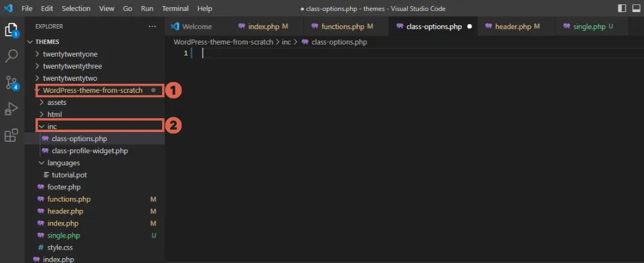The width and height of the screenshot is (644, 263).
Task: Collapse WordPress-theme-from-scratch folder
Action: coord(95,90)
